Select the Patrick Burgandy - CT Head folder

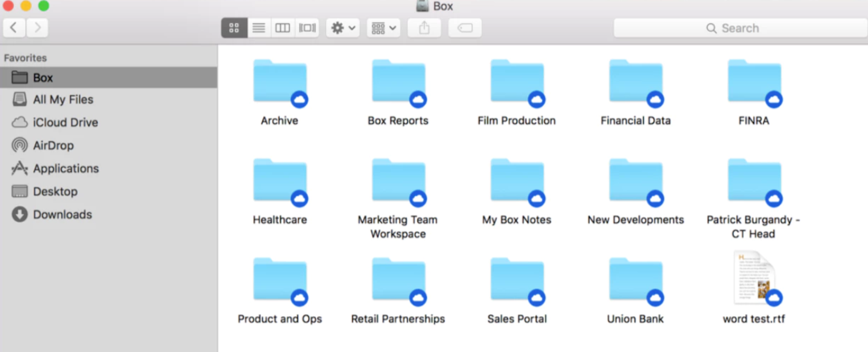[x=754, y=182]
